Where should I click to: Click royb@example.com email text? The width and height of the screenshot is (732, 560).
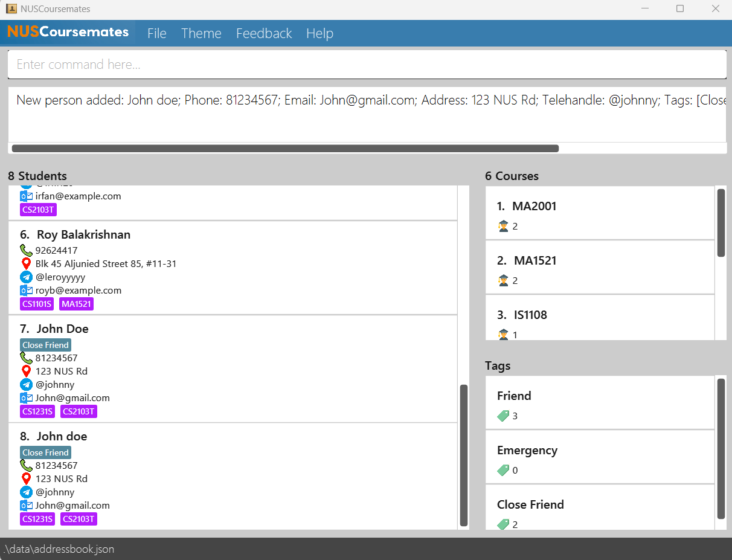click(x=79, y=290)
